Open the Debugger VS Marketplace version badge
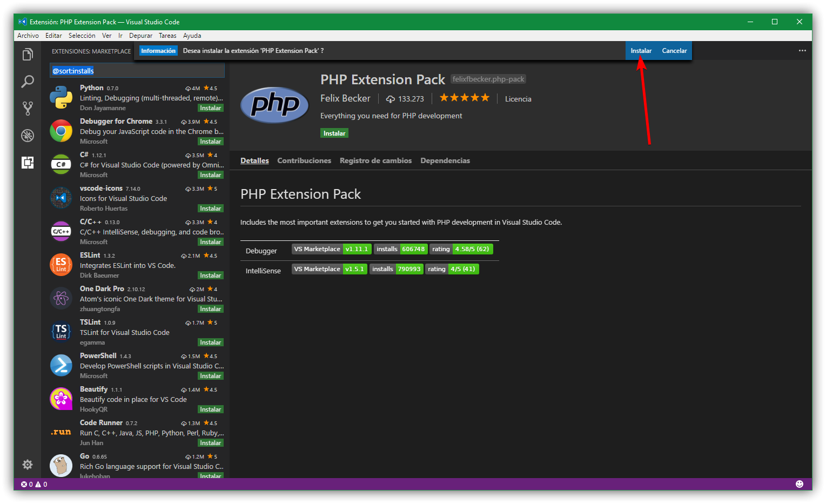826x504 pixels. 332,249
